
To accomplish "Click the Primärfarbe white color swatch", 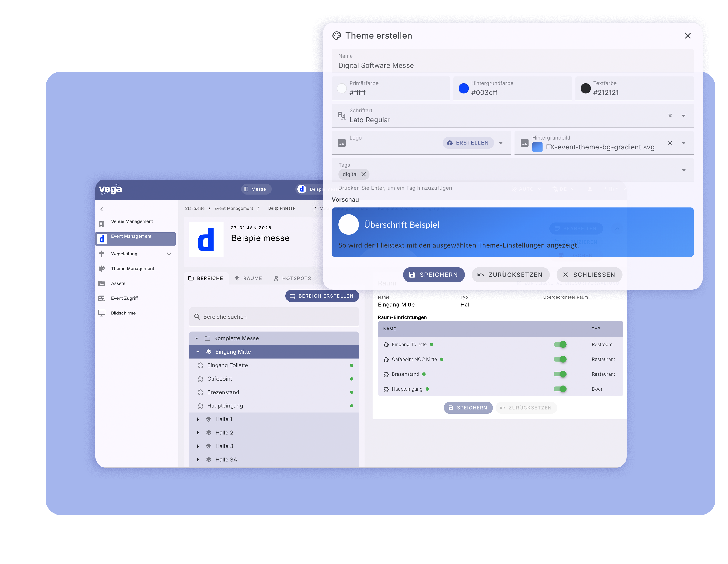I will click(342, 88).
